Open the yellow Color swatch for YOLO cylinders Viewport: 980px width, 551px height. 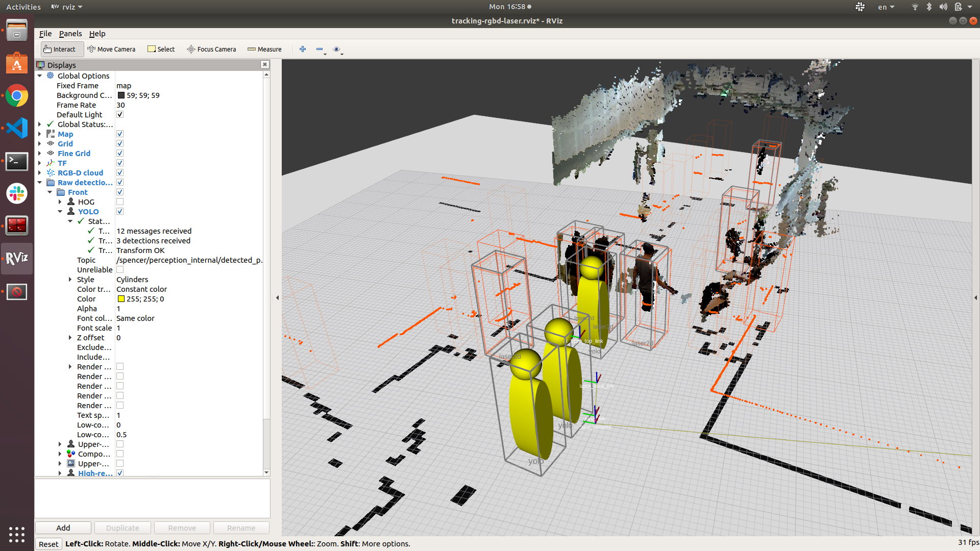[x=120, y=299]
